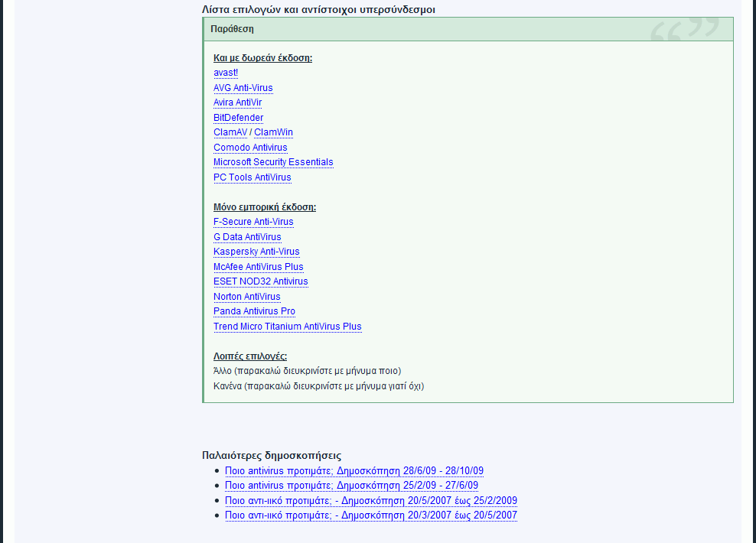Click the 'Μόνο εμπορική έκδοση:' heading
The image size is (756, 543).
[x=265, y=207]
